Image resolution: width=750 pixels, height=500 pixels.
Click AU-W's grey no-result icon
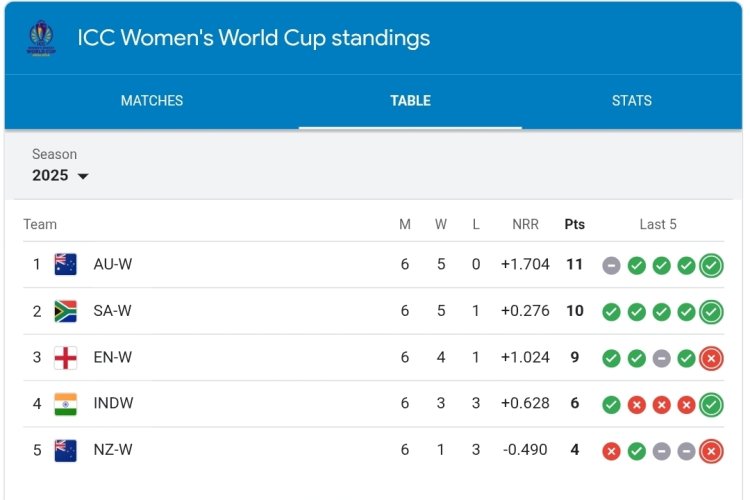point(611,265)
